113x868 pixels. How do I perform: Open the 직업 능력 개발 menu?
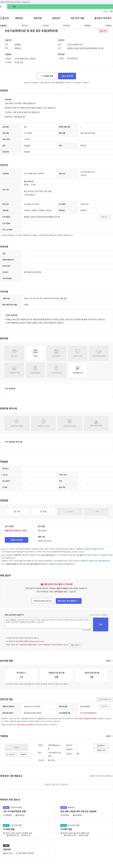pos(77,18)
